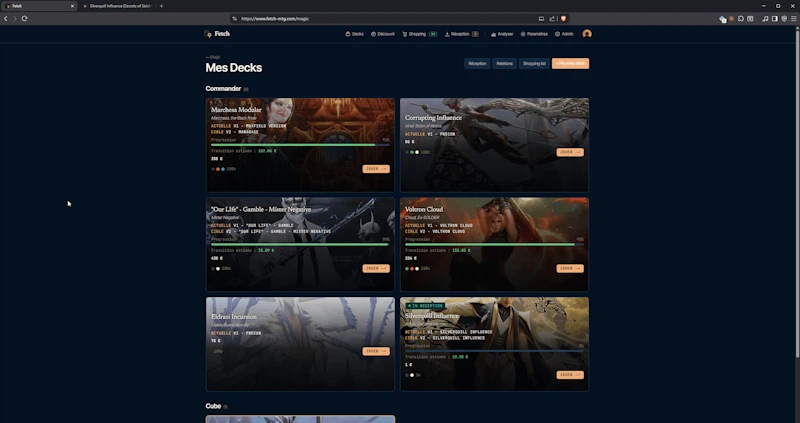Open a new browser tab with the plus
The height and width of the screenshot is (423, 800).
[x=161, y=6]
